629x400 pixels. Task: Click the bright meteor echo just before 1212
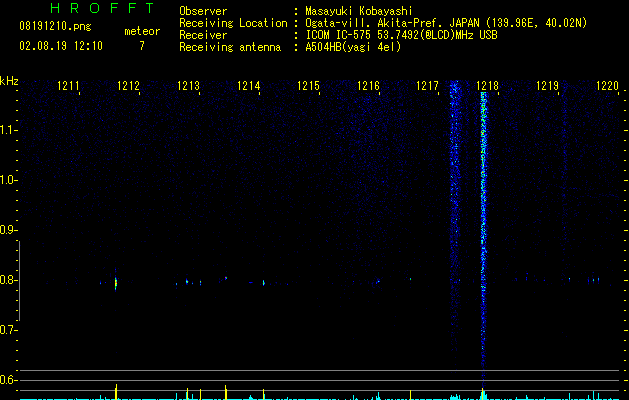[116, 282]
